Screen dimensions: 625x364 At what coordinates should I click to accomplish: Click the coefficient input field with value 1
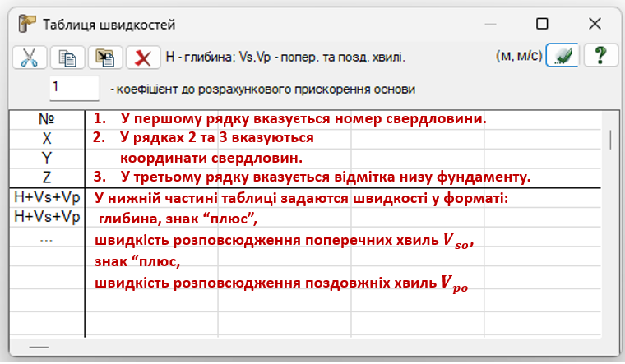[x=75, y=87]
